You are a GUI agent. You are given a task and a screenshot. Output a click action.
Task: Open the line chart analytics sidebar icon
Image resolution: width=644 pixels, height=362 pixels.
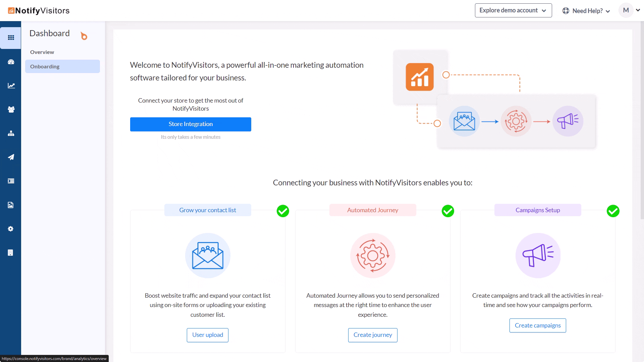[11, 86]
